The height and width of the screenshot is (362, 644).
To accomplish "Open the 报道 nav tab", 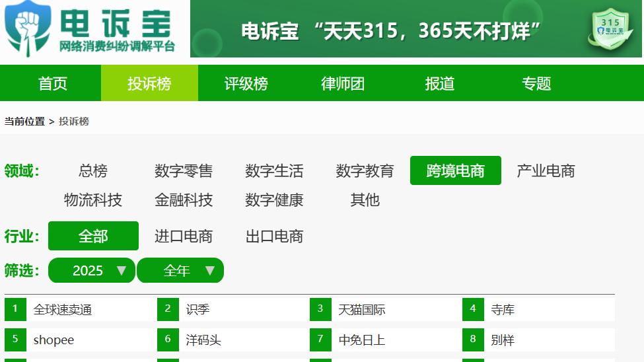I will coord(440,83).
